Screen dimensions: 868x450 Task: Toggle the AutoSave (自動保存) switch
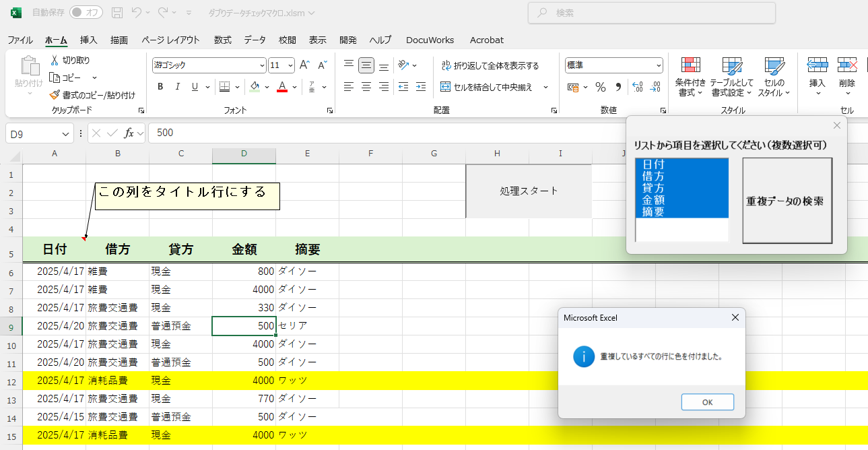(86, 13)
